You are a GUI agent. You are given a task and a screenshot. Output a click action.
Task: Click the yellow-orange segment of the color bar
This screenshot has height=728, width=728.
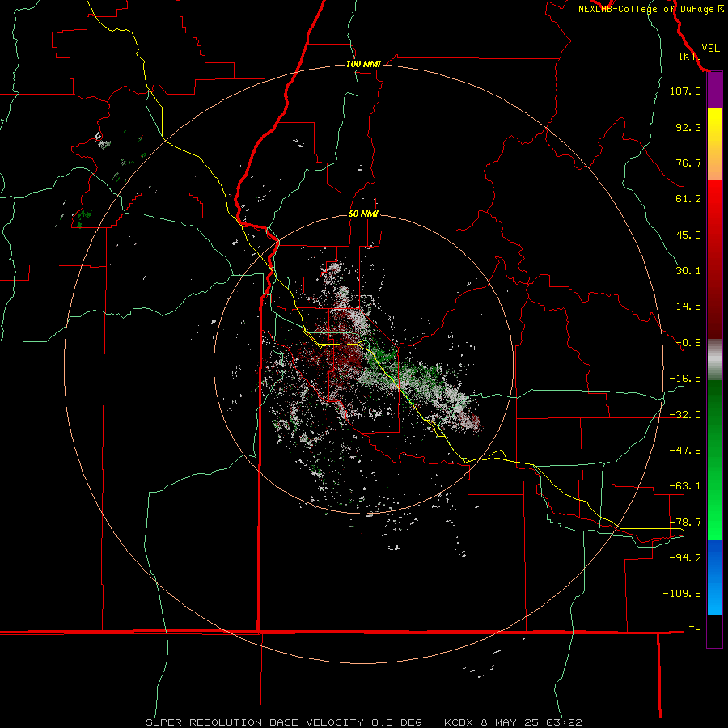click(714, 144)
